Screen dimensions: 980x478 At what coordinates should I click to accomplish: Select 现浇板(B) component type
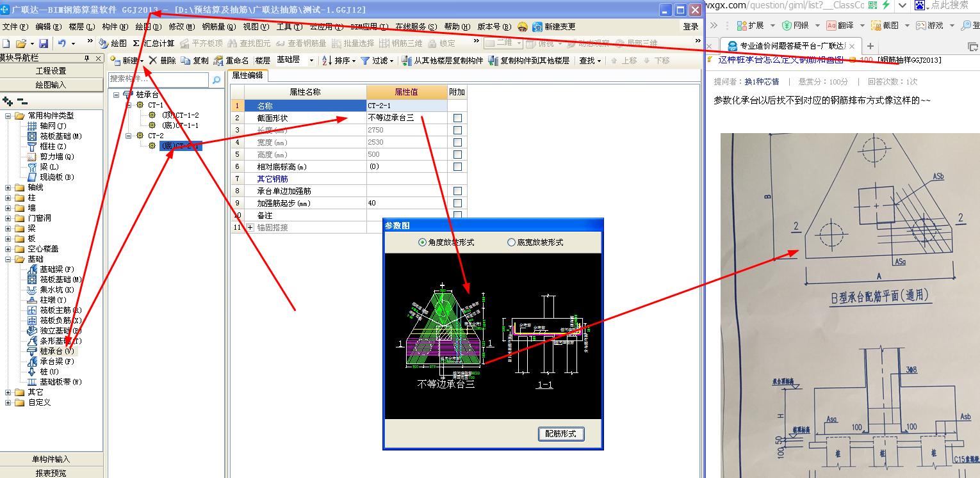tap(56, 177)
